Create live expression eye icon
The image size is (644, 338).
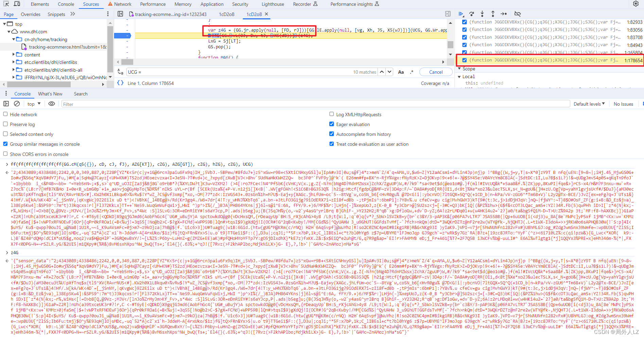pos(52,104)
